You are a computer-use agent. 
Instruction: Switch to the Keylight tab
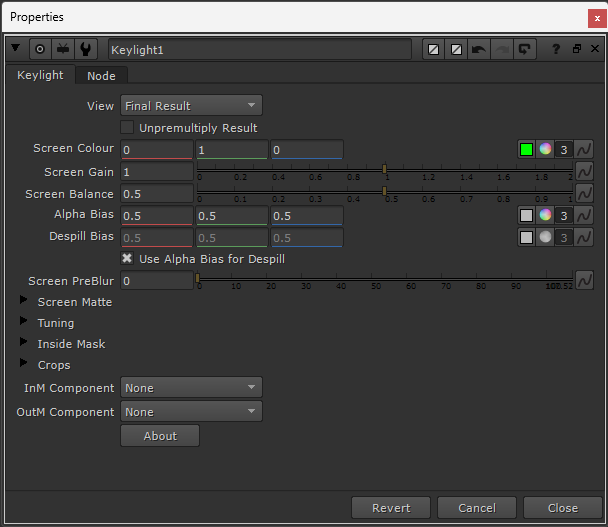(x=40, y=75)
